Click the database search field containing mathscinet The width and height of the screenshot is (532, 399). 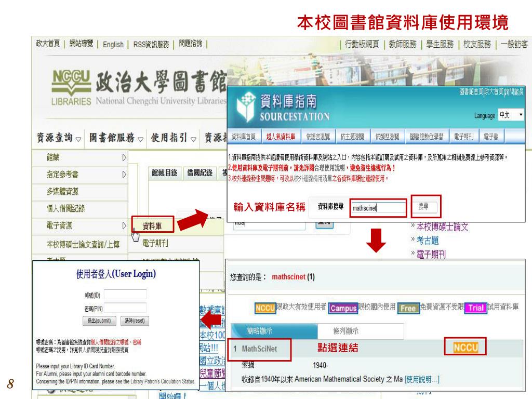(x=378, y=208)
